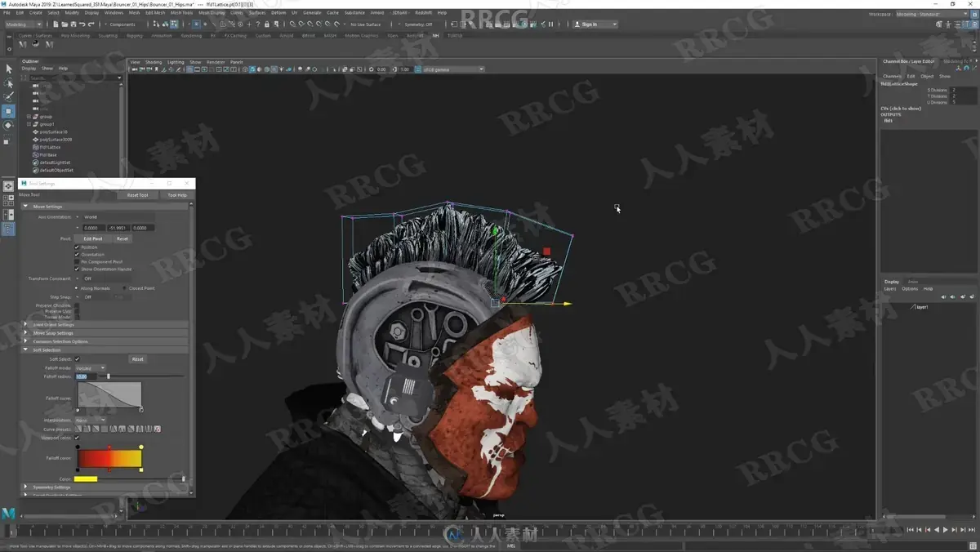980x552 pixels.
Task: Switch to the Sculpting shelf tab
Action: tap(108, 36)
